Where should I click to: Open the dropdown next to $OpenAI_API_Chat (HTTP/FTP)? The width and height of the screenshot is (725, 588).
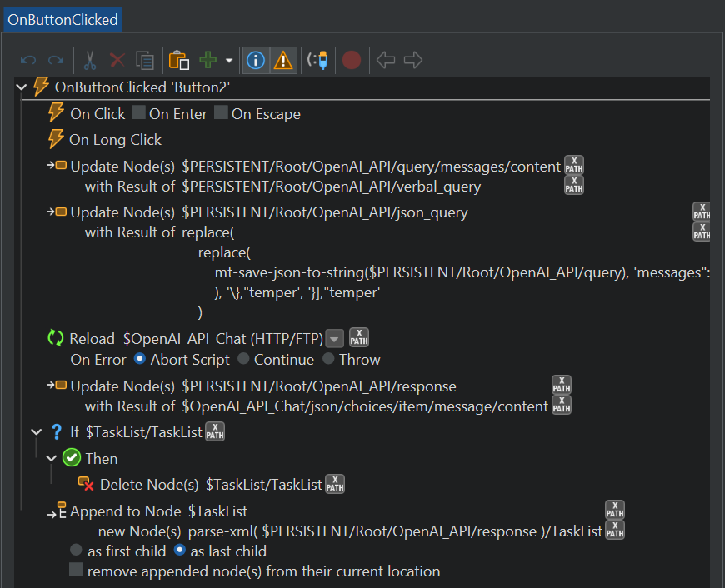click(x=335, y=339)
